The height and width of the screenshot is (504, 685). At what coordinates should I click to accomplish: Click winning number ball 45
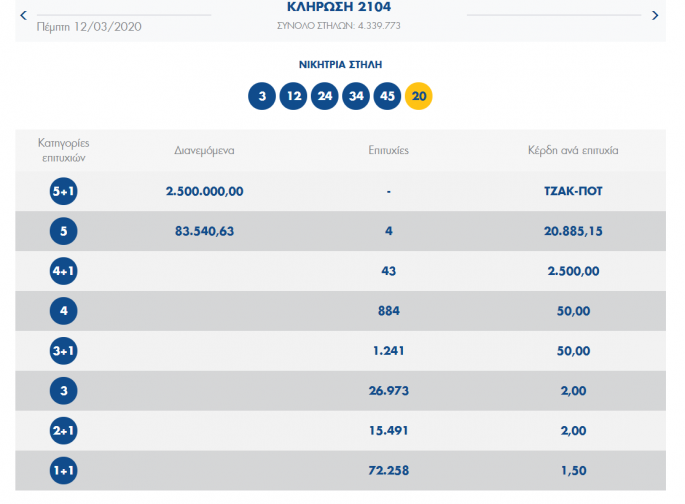point(387,96)
